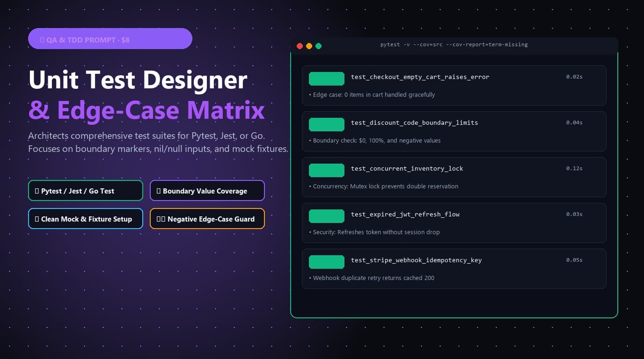Click 'Boundary check: $0, 100%' note
Screen dimensions: 644x359
tap(375, 141)
